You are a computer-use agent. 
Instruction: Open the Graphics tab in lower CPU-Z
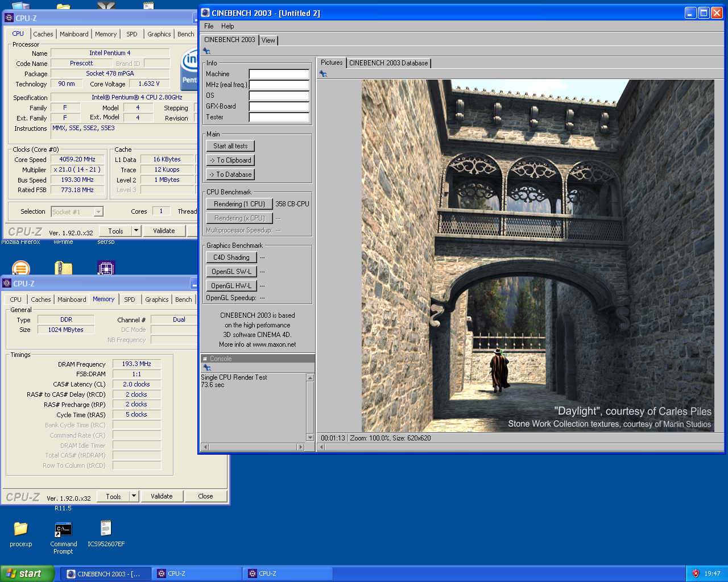[157, 300]
